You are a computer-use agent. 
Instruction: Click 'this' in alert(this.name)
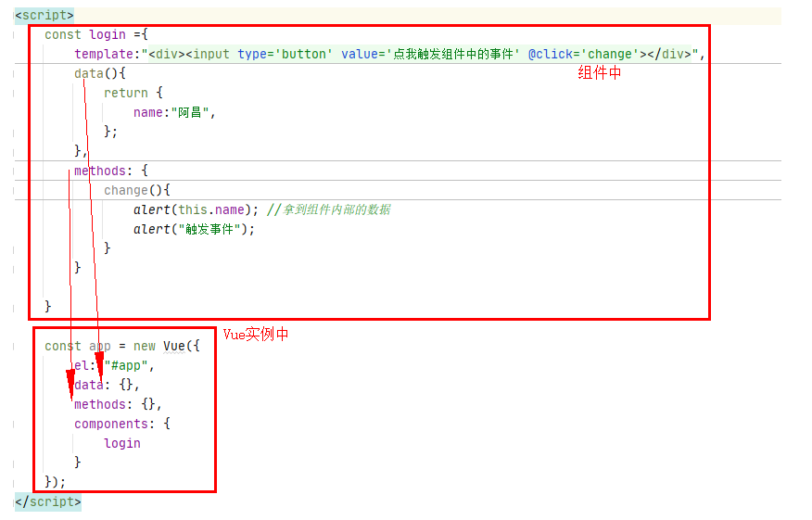pos(193,209)
